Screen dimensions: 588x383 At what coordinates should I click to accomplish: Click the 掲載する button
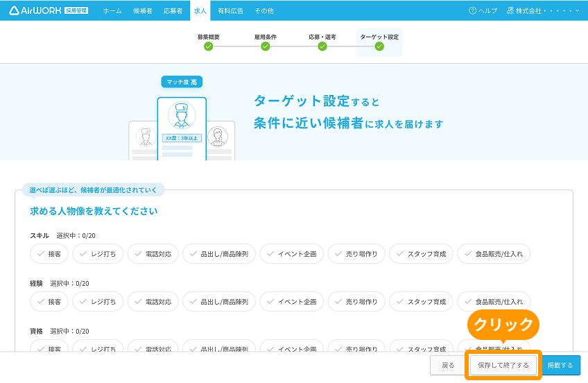pos(560,366)
